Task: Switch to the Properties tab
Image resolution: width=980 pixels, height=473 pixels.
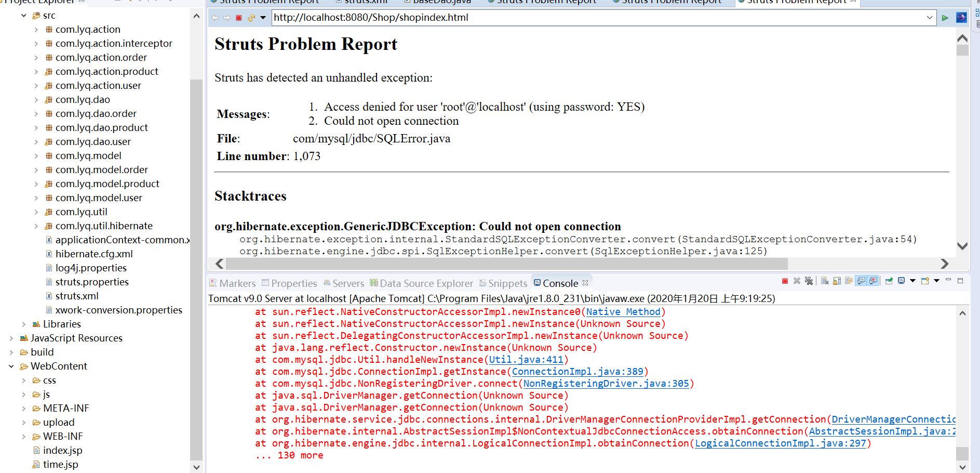Action: coord(289,283)
